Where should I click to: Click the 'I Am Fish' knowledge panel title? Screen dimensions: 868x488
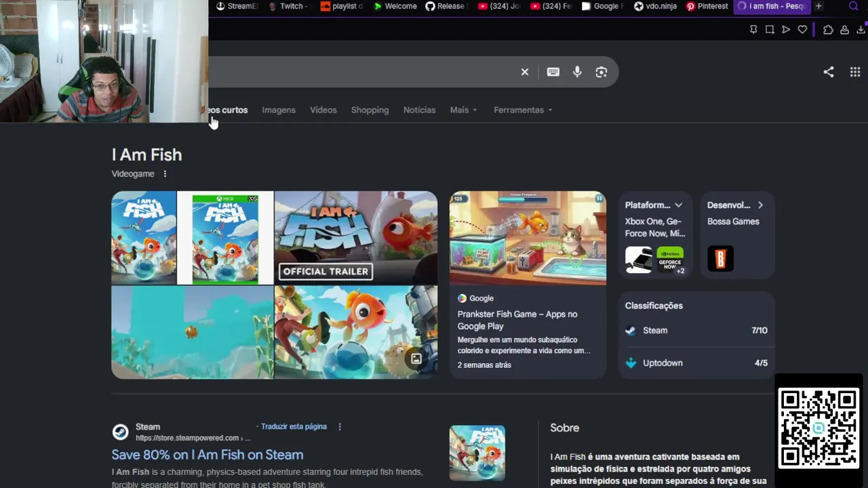click(147, 155)
